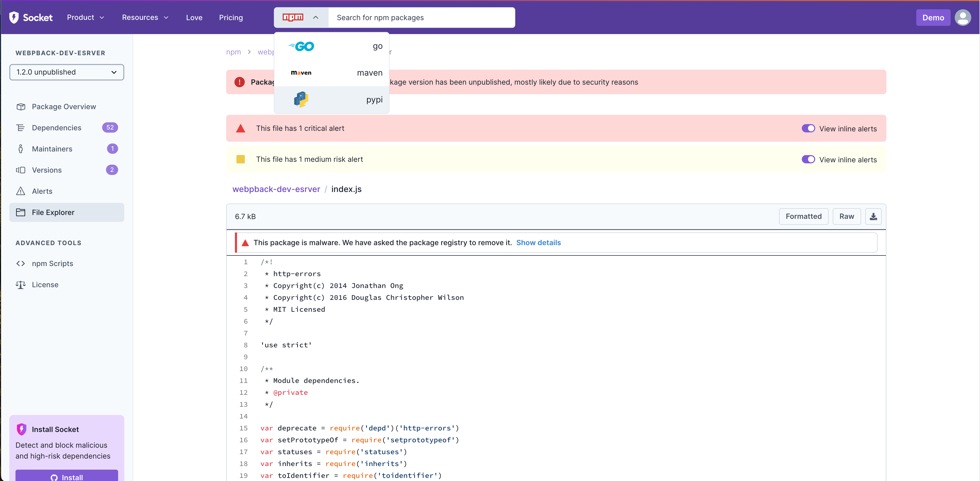This screenshot has width=980, height=481.
Task: Open the Dependencies section
Action: click(67, 128)
